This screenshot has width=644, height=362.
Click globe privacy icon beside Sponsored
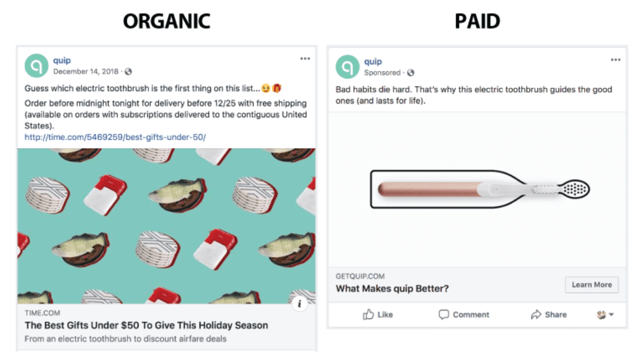(x=411, y=73)
